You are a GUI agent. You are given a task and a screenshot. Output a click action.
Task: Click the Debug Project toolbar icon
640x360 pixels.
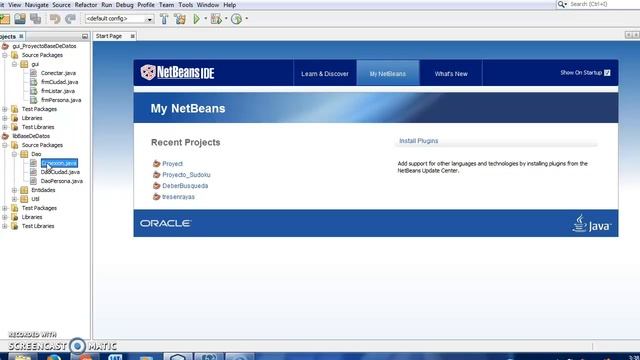pyautogui.click(x=216, y=19)
